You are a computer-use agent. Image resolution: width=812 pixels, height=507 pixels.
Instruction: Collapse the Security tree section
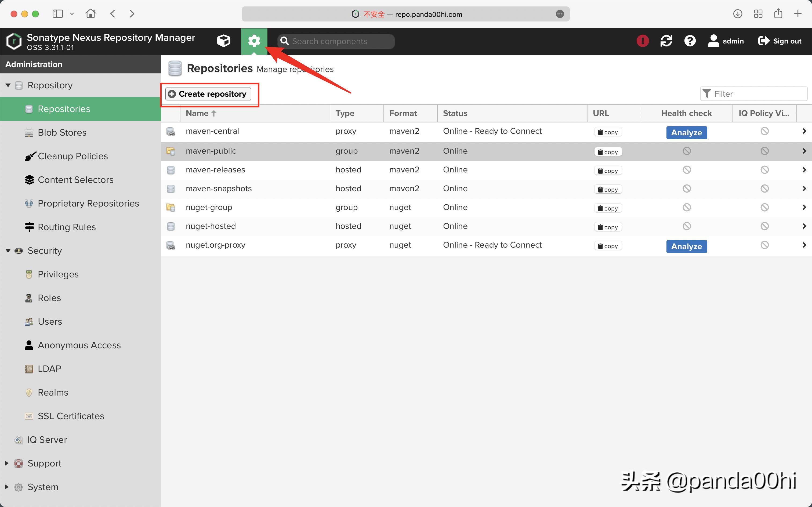[x=8, y=251]
